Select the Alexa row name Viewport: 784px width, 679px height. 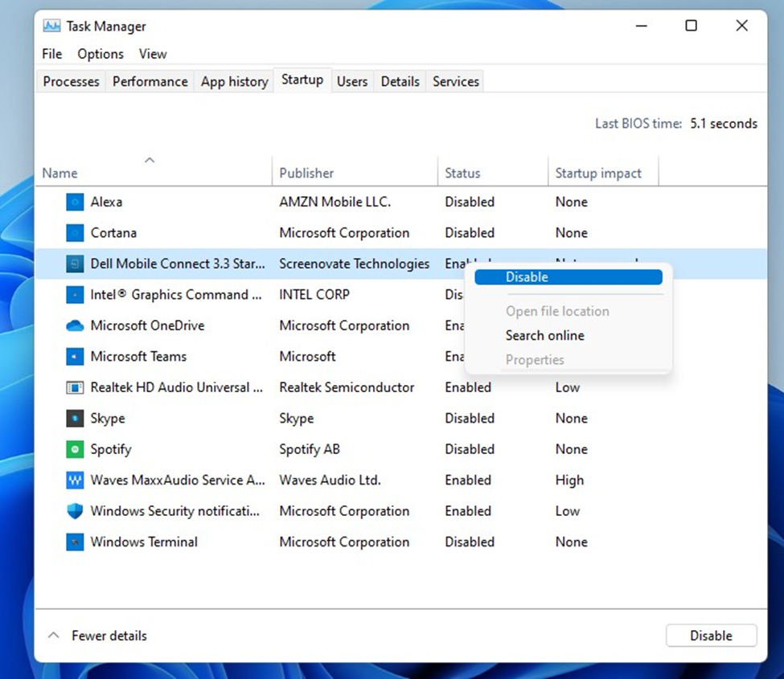(x=106, y=202)
